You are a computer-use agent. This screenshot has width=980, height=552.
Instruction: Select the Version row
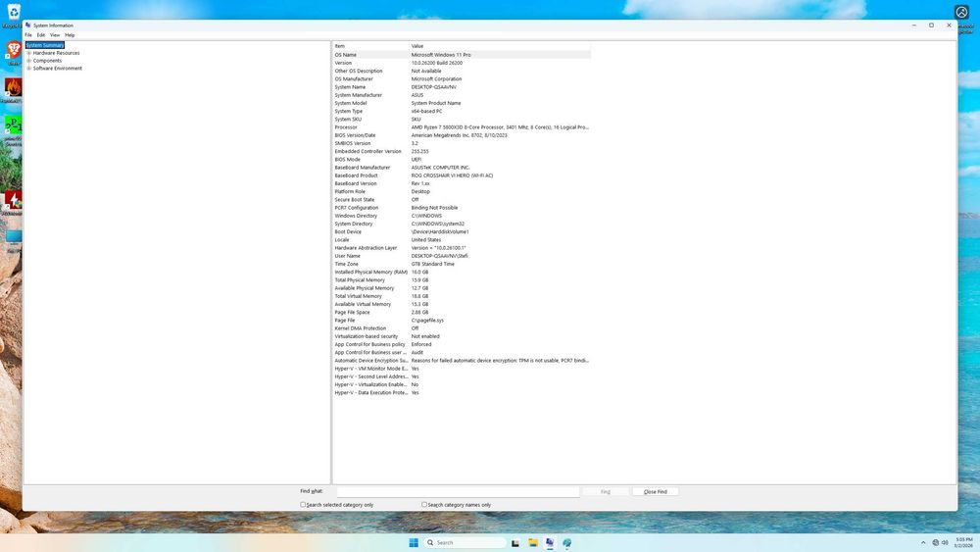coord(462,63)
